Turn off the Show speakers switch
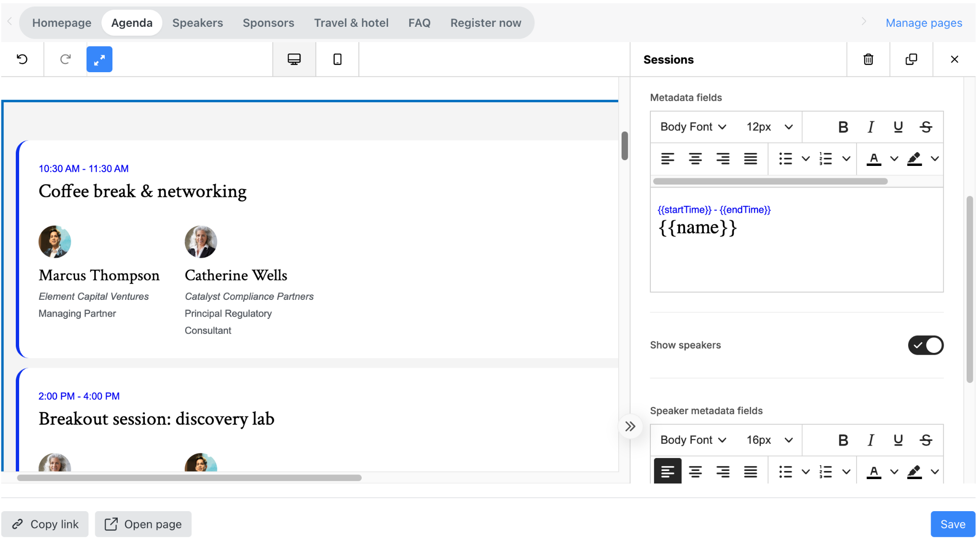 pyautogui.click(x=925, y=345)
